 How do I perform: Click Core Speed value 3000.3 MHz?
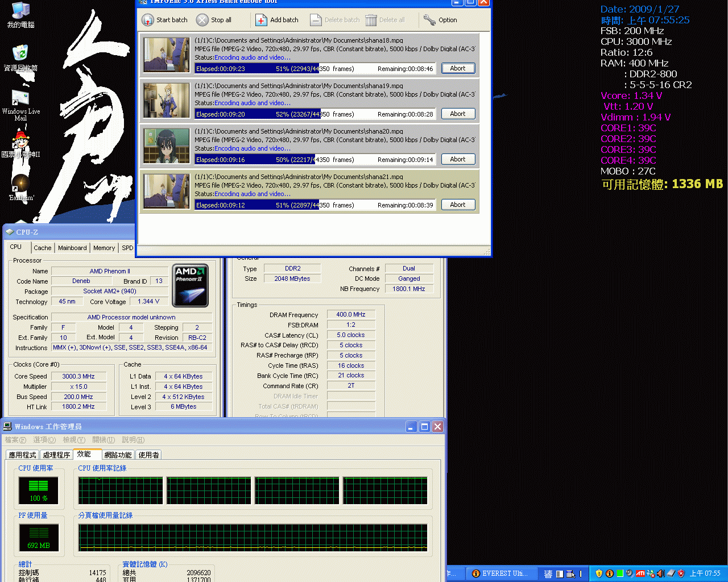pyautogui.click(x=78, y=376)
